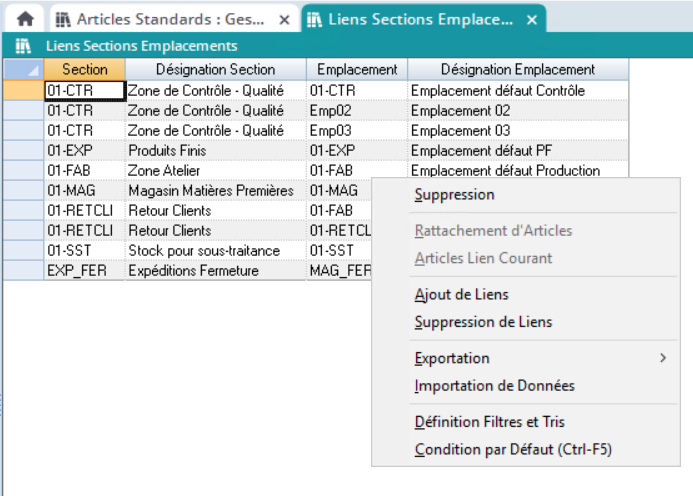
Task: Choose Suppression from the context menu
Action: coord(454,194)
